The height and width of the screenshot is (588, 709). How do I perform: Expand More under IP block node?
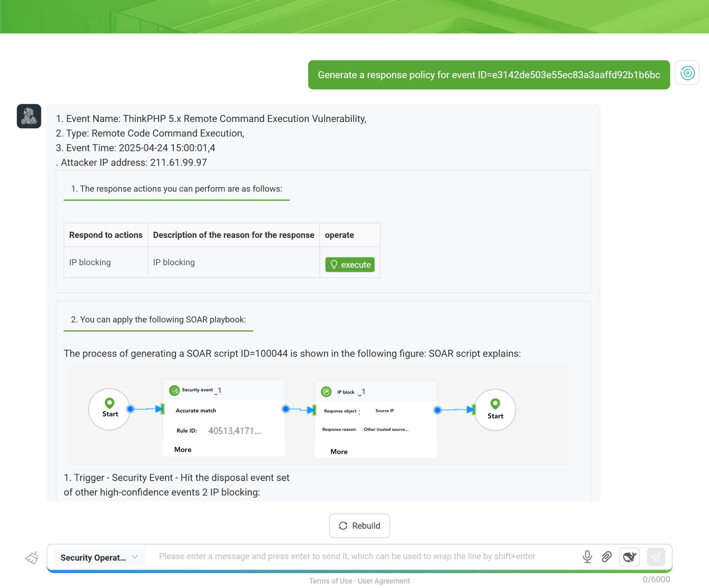point(339,452)
